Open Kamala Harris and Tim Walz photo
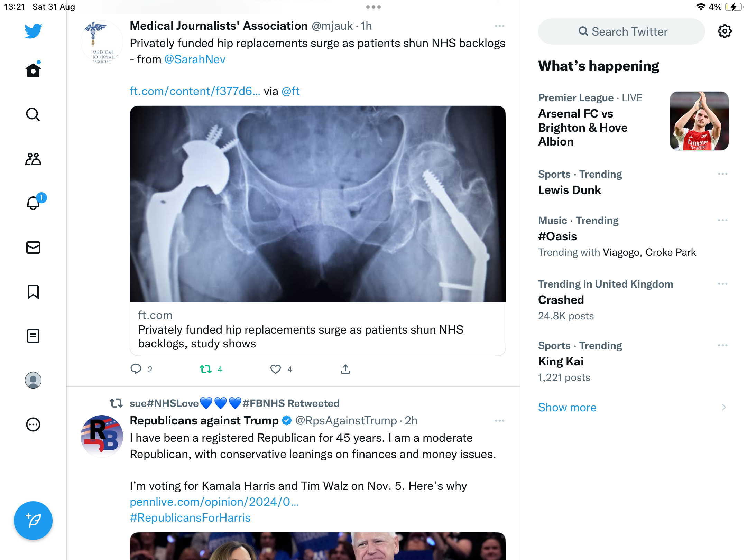This screenshot has width=747, height=560. point(317,546)
